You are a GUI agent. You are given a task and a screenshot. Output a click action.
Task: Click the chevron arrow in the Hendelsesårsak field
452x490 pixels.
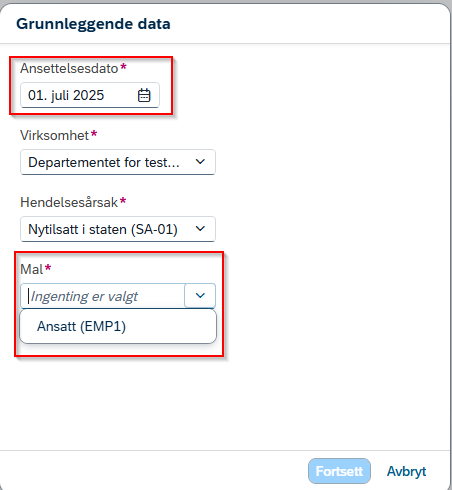pyautogui.click(x=200, y=229)
